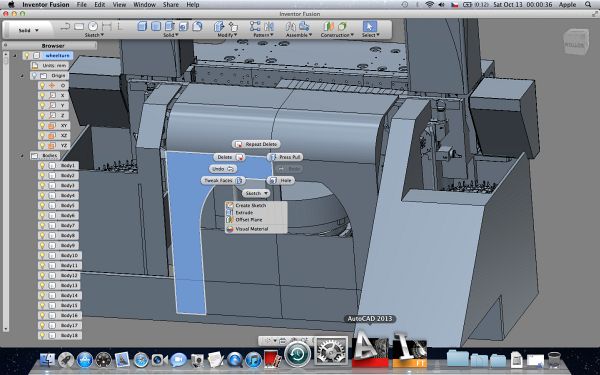
Task: Toggle visibility lightbulb of Body10
Action: coord(42,255)
